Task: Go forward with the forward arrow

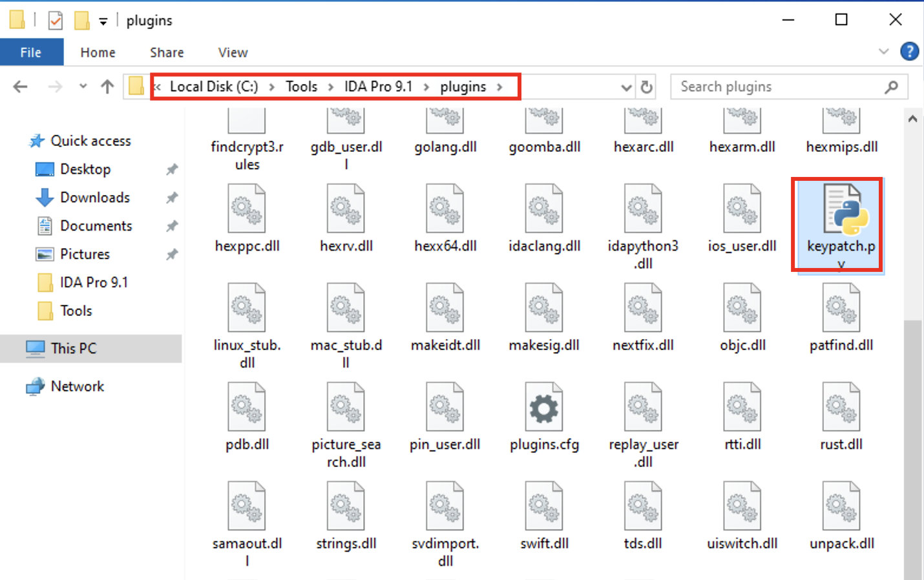Action: click(x=55, y=87)
